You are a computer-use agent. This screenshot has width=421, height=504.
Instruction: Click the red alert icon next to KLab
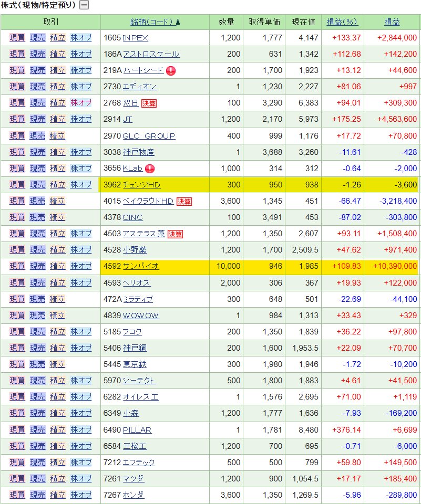(150, 169)
